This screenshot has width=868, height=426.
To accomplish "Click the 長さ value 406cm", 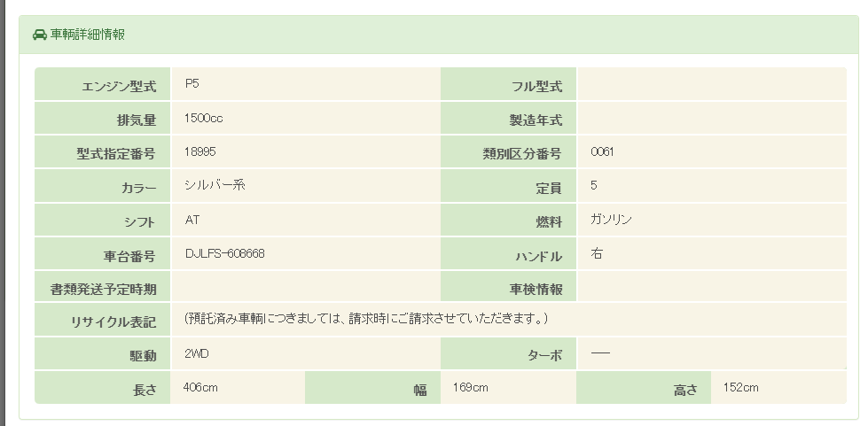I will 200,387.
